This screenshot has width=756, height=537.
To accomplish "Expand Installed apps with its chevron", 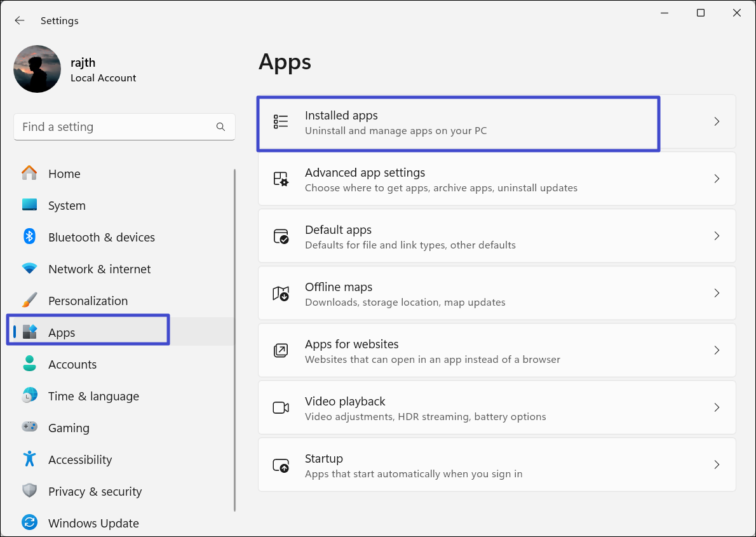I will click(x=717, y=121).
